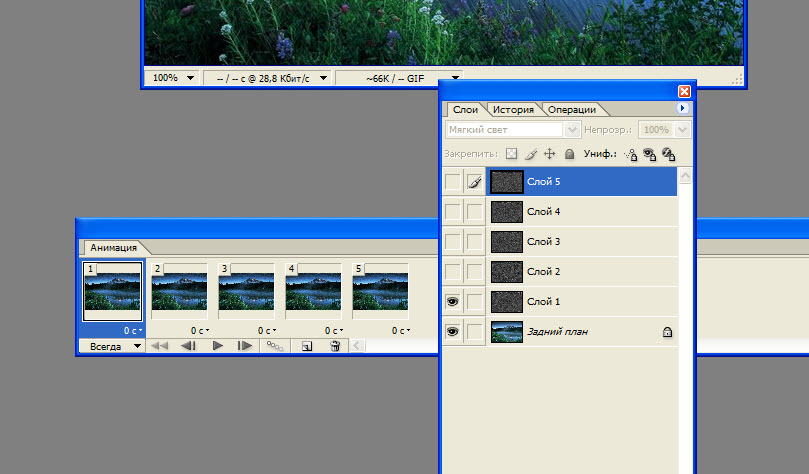Delete selected animation frame trash icon
This screenshot has height=474, width=809.
tap(335, 346)
